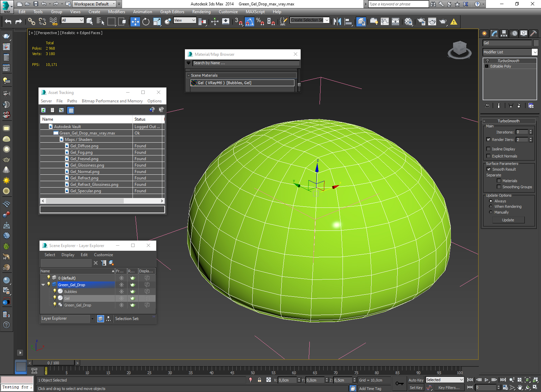
Task: Click the Mirror tool icon
Action: click(x=337, y=22)
